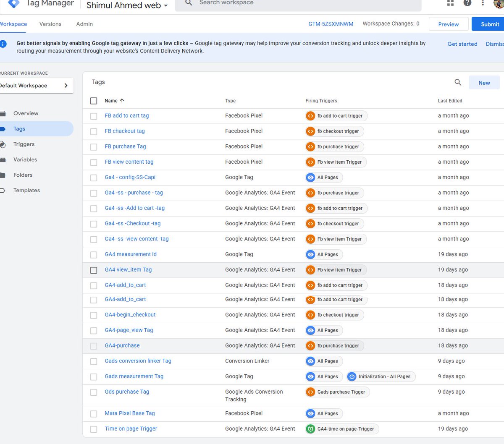504x444 pixels.
Task: Click the Last Edited column header
Action: pyautogui.click(x=450, y=101)
